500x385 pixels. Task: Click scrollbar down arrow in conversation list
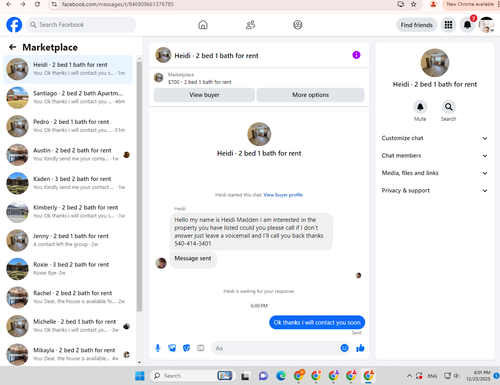click(x=139, y=362)
